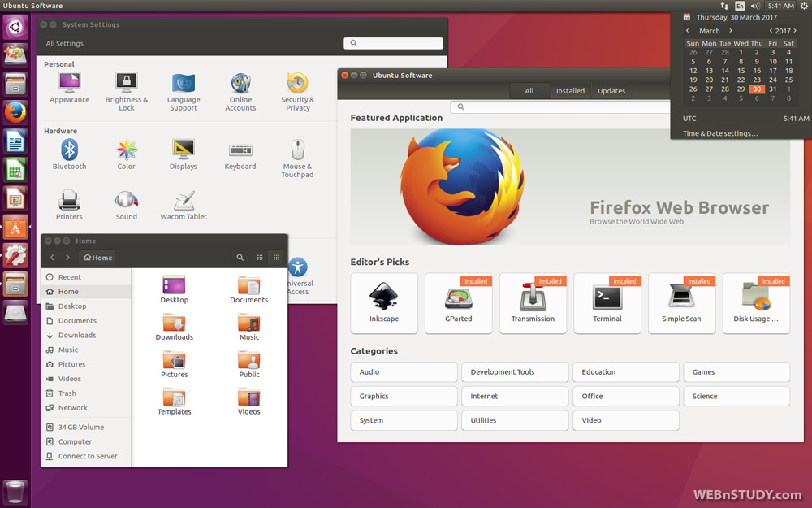Open the Simple Scan app card
Image resolution: width=812 pixels, height=508 pixels.
[x=681, y=303]
